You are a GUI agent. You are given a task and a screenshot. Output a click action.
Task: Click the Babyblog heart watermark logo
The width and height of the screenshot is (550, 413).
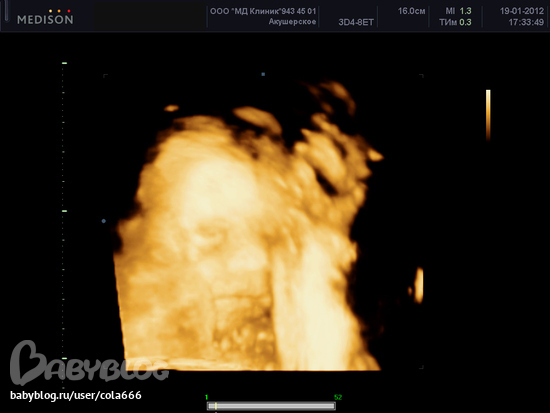(89, 362)
